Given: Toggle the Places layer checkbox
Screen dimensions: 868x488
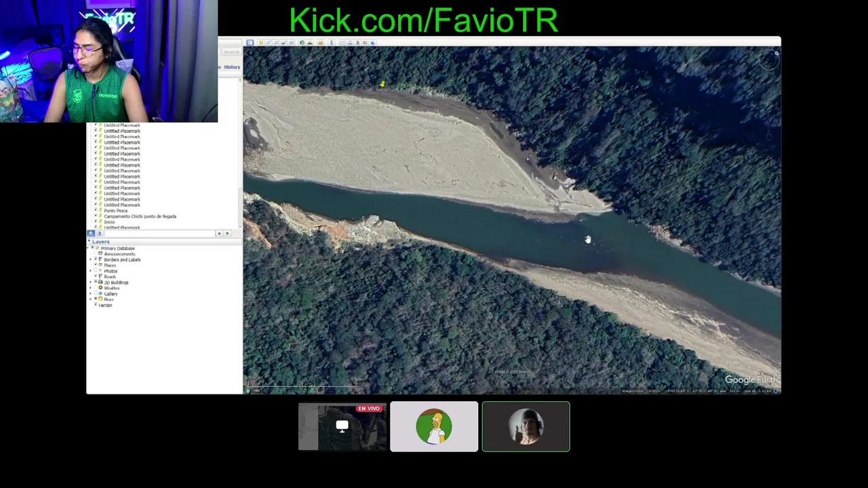Looking at the screenshot, I should [x=96, y=264].
